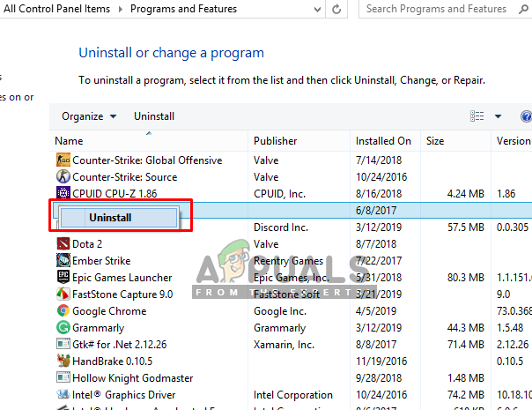Viewport: 532px width, 410px height.
Task: Click the 0.0.305 version cell
Action: tap(513, 227)
